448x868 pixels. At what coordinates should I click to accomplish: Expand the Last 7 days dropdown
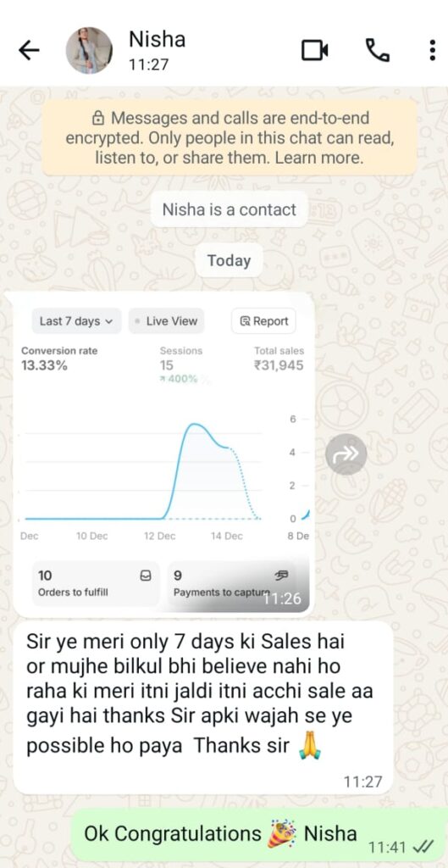coord(76,321)
